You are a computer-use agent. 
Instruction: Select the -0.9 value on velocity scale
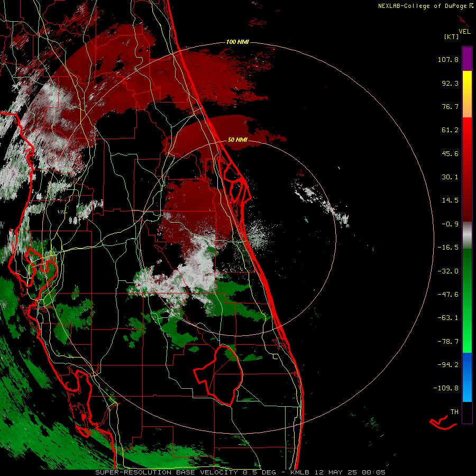(x=450, y=224)
